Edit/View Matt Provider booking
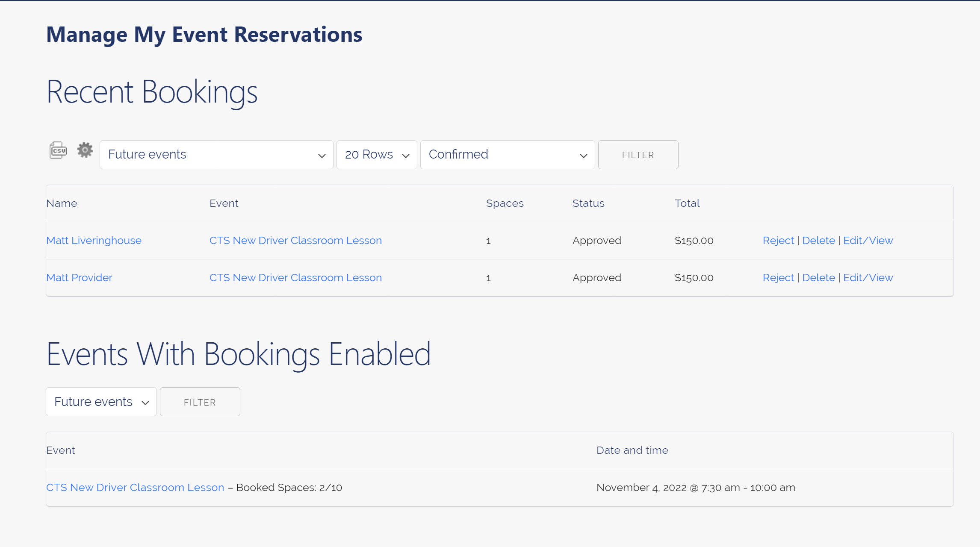 (868, 278)
